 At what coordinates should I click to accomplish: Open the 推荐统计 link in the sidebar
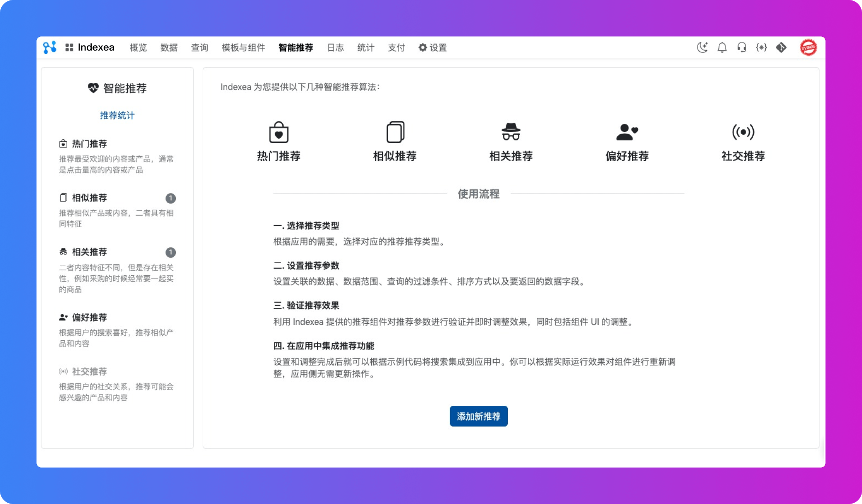coord(117,115)
